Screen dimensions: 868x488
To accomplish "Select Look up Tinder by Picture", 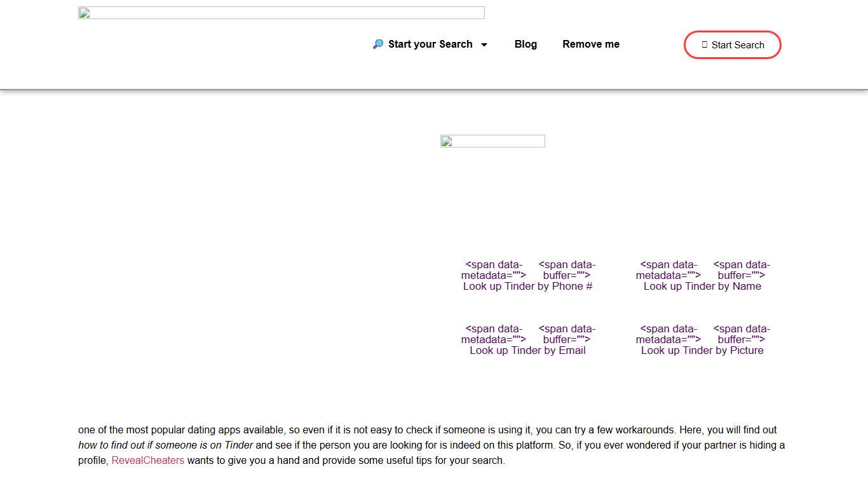I will tap(702, 351).
